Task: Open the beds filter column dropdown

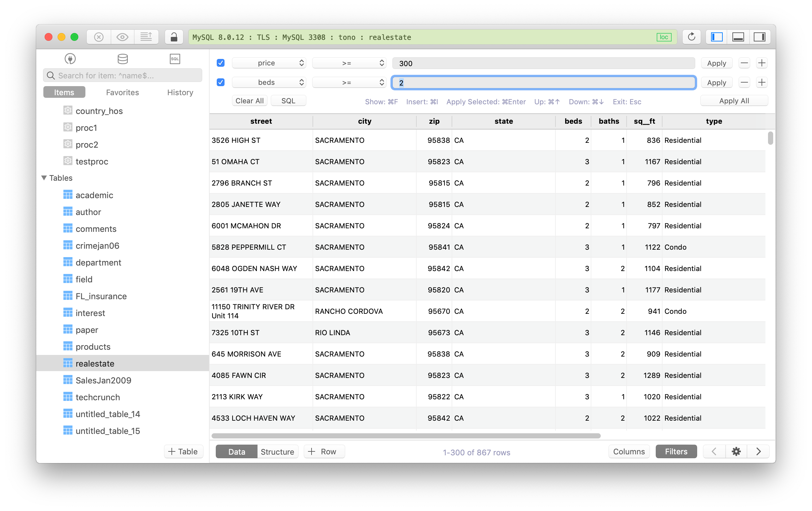Action: [268, 83]
